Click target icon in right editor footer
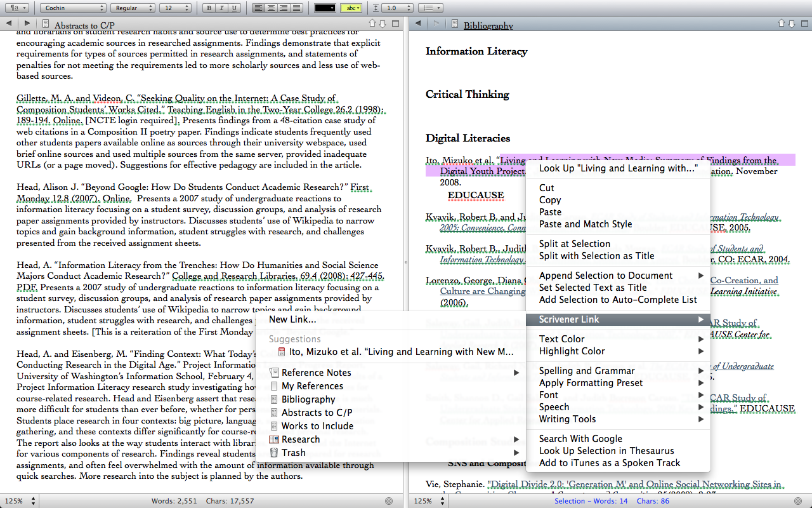The height and width of the screenshot is (508, 812). (798, 501)
